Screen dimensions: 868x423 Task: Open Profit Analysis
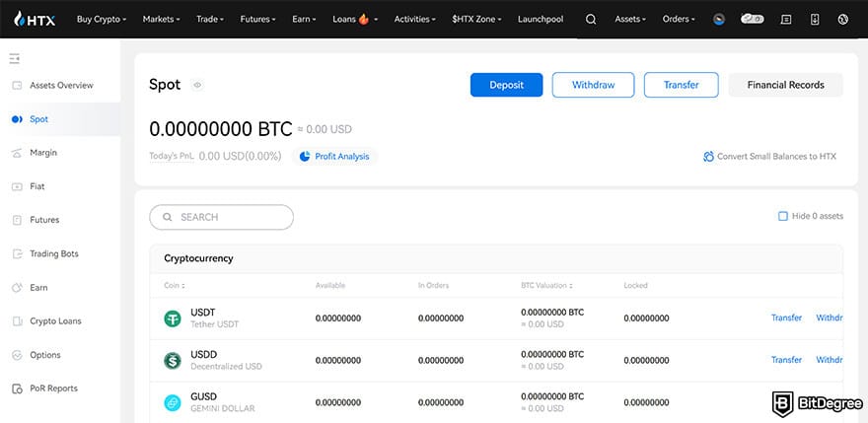pos(334,157)
